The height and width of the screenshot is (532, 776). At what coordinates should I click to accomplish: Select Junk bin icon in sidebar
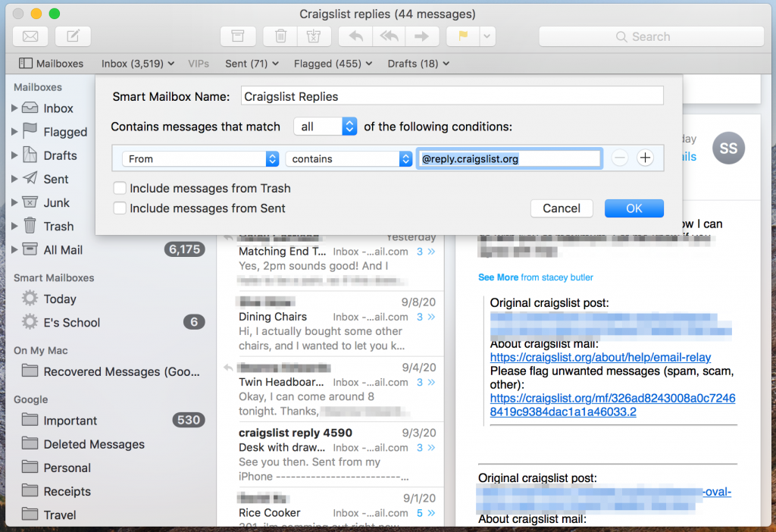[30, 202]
